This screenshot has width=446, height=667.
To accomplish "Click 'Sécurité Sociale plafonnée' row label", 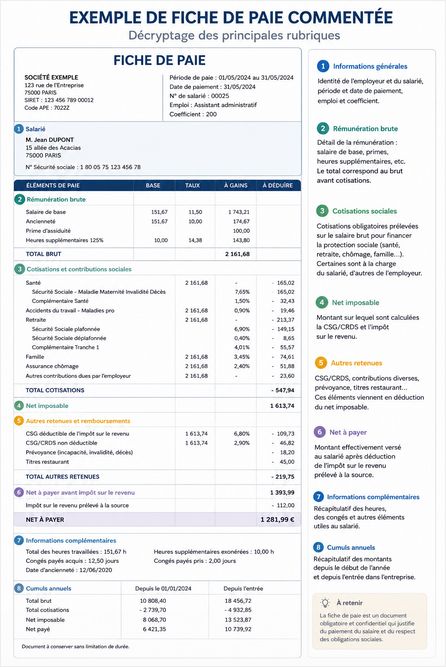I will (x=66, y=329).
